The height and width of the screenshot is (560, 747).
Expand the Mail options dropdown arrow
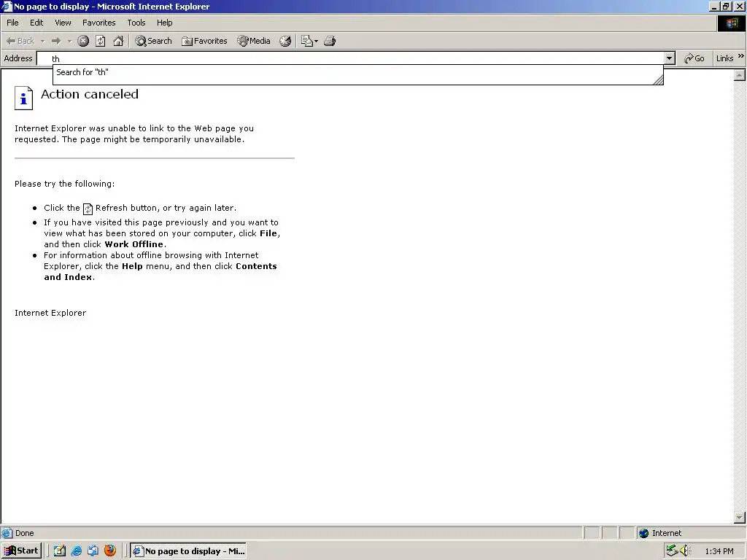(317, 41)
